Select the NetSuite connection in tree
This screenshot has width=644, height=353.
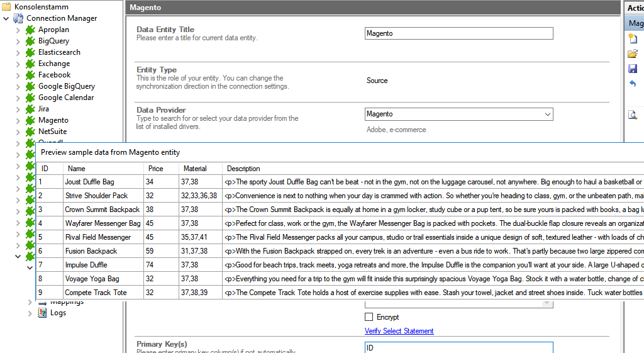point(52,132)
